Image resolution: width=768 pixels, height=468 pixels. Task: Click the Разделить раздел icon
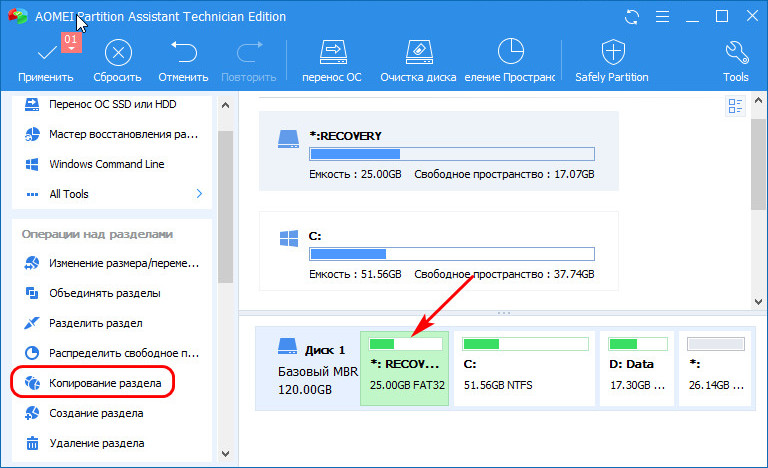click(x=31, y=323)
